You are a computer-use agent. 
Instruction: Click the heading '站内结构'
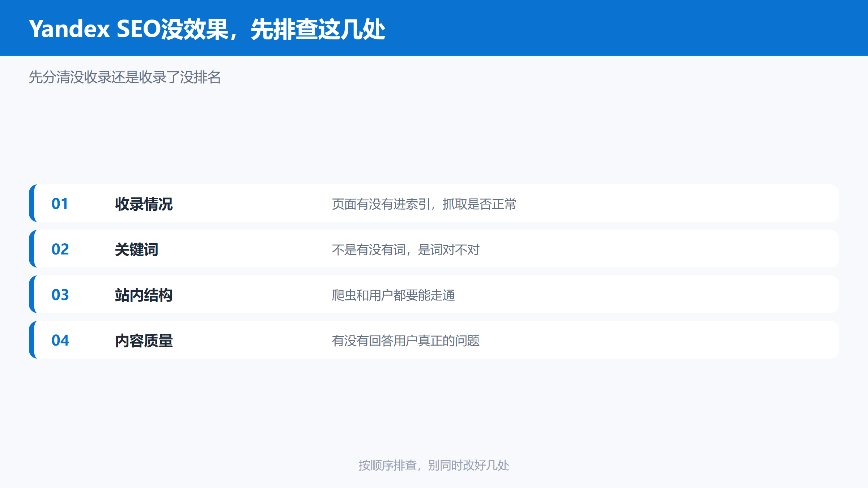pyautogui.click(x=144, y=295)
